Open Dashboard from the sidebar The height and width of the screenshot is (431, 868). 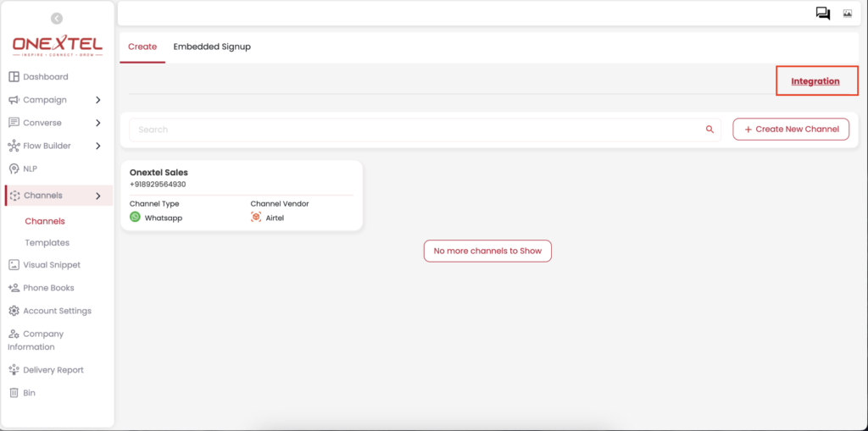coord(46,77)
